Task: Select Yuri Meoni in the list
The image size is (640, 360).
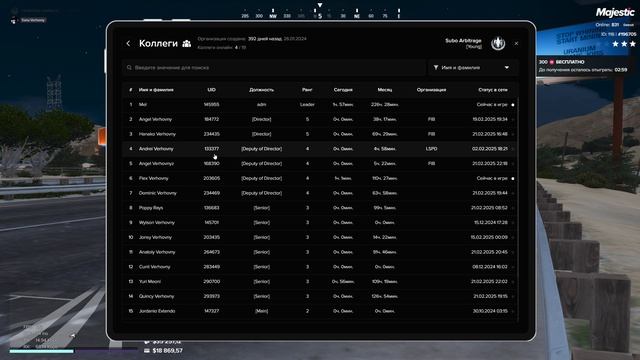Action: [320, 282]
